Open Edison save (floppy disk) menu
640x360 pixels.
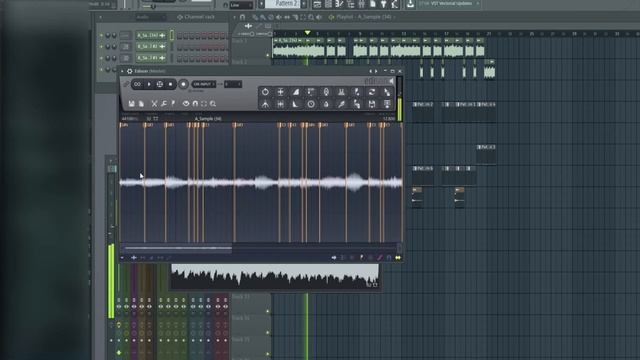(x=131, y=104)
